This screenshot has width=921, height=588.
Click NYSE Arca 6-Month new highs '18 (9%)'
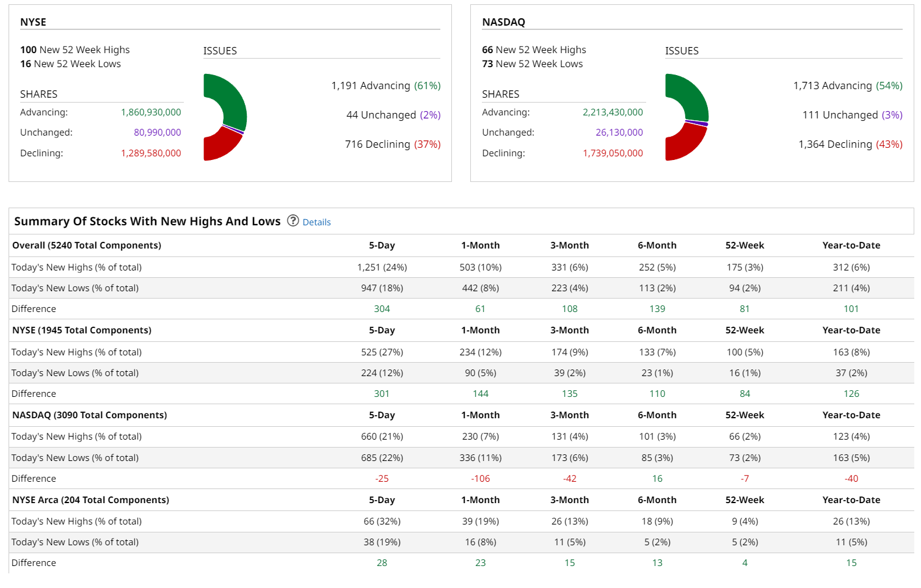coord(657,521)
